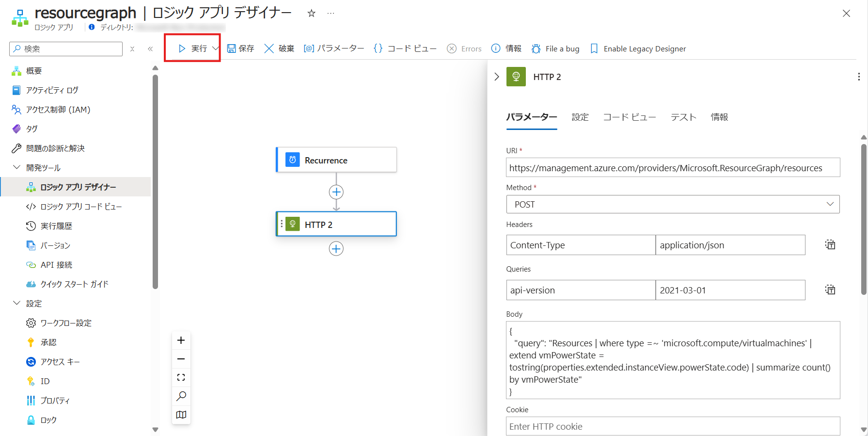Save the workflow with 保存

click(241, 48)
